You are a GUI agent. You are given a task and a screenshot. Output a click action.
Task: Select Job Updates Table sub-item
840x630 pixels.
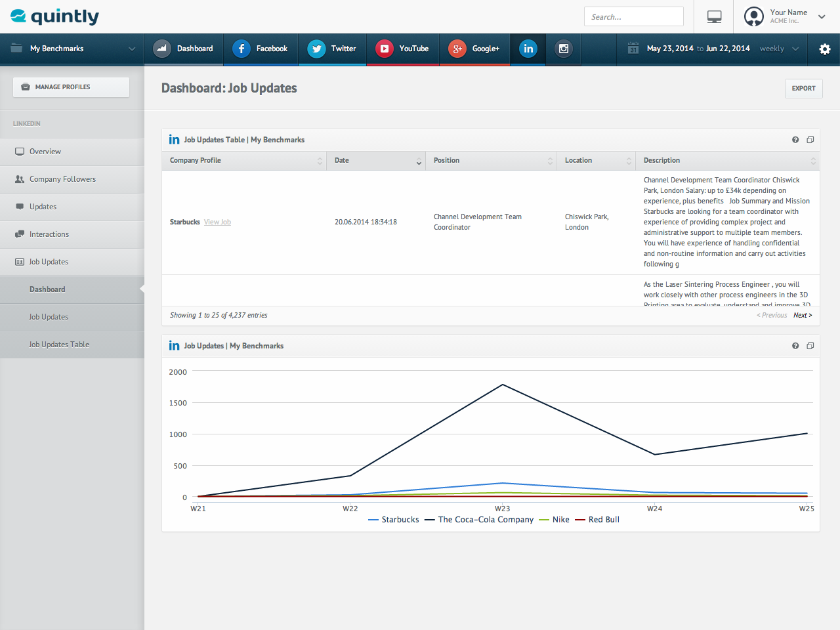72,345
